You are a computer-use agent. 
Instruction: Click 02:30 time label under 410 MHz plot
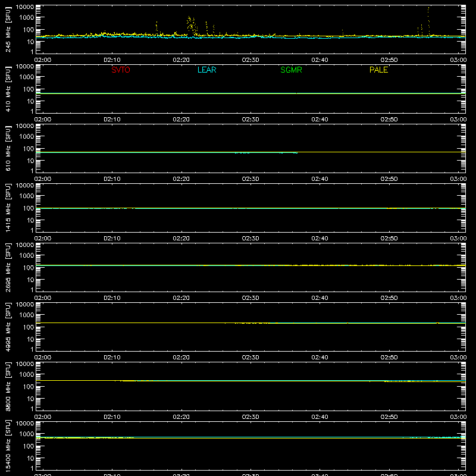click(x=250, y=120)
